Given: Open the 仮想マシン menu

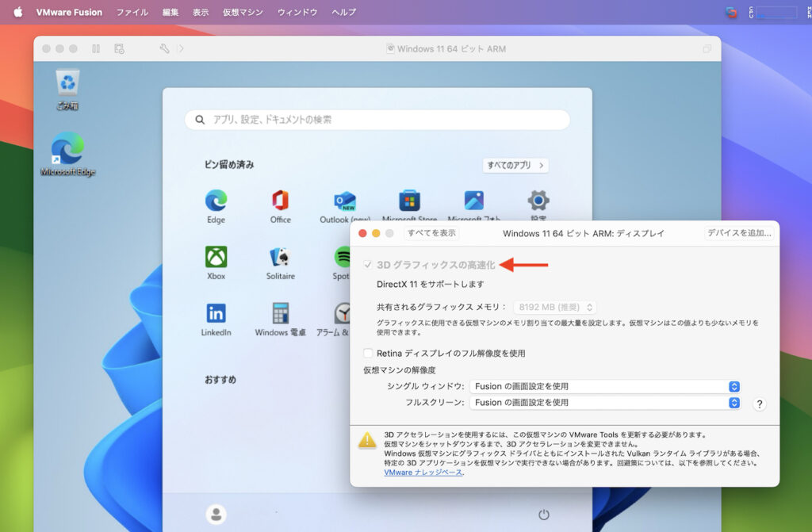Looking at the screenshot, I should pos(242,12).
